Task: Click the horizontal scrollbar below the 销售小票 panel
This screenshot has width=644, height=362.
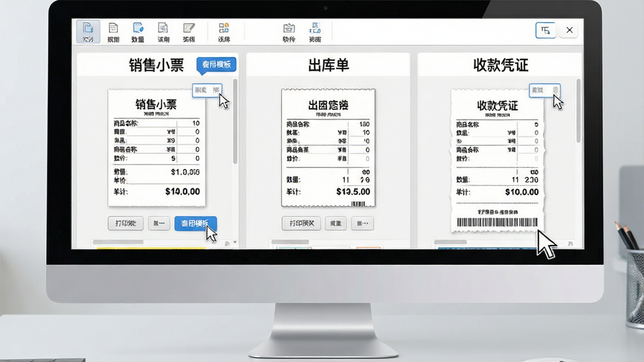Action: click(x=118, y=242)
